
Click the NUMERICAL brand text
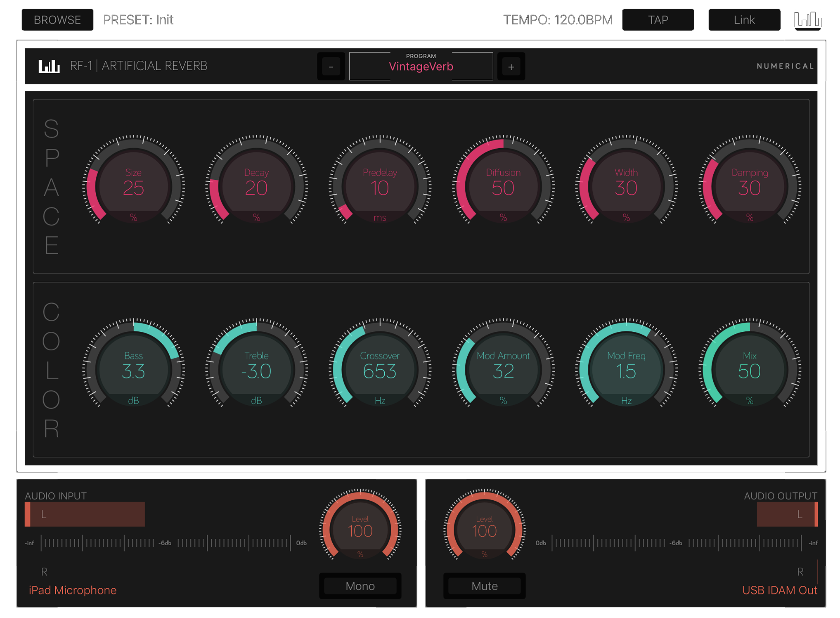(x=785, y=66)
